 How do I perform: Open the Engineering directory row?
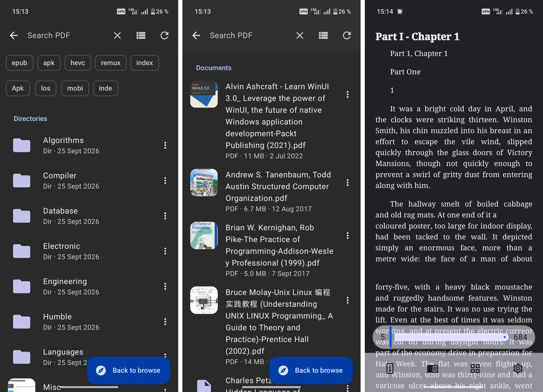pyautogui.click(x=89, y=286)
